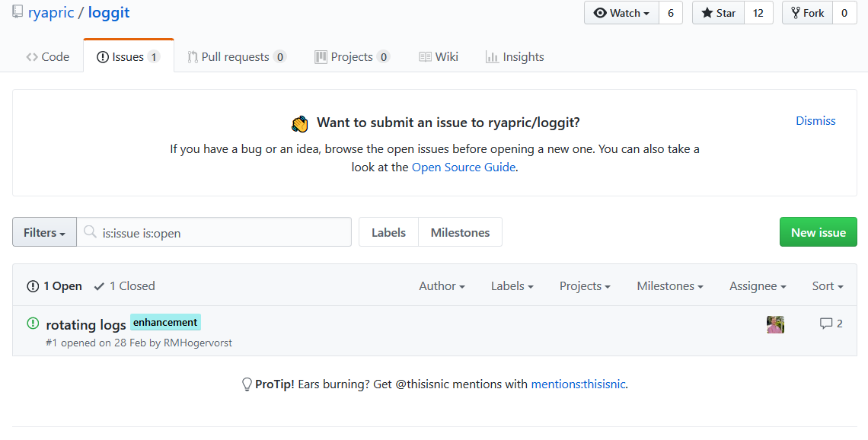
Task: Star the loggit repository
Action: 718,13
